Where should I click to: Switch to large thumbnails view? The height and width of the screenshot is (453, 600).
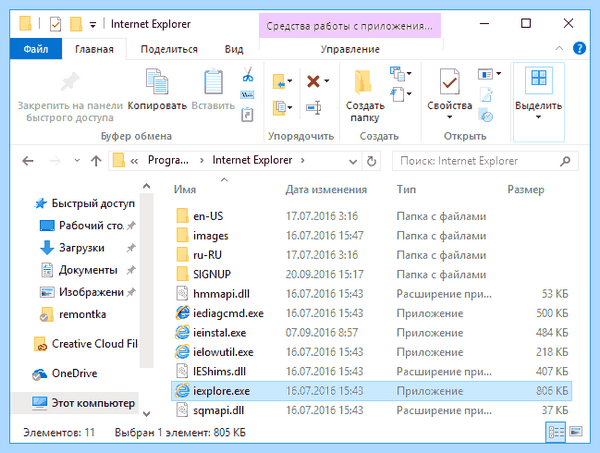tap(576, 432)
